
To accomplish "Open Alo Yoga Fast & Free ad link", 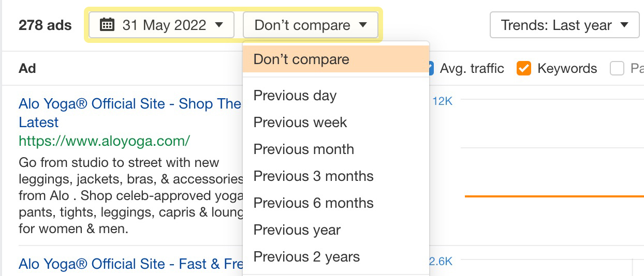I will click(130, 264).
